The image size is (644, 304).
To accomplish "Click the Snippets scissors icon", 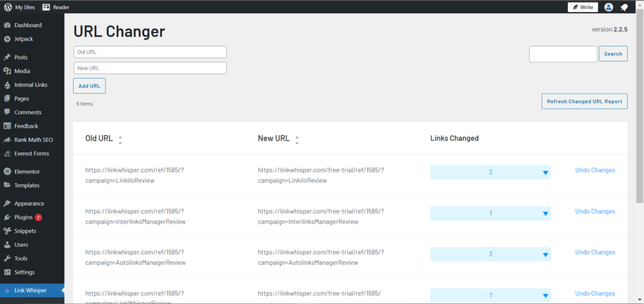I will 7,231.
